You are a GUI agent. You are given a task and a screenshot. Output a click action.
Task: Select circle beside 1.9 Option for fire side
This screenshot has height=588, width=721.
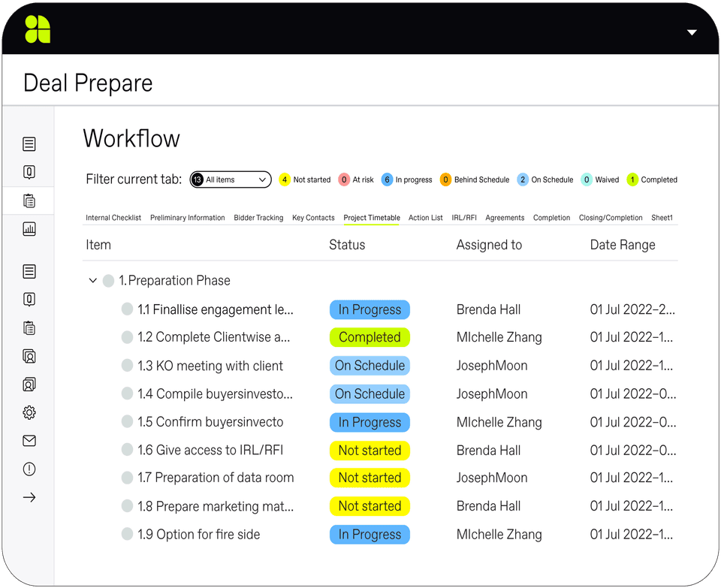pyautogui.click(x=127, y=534)
